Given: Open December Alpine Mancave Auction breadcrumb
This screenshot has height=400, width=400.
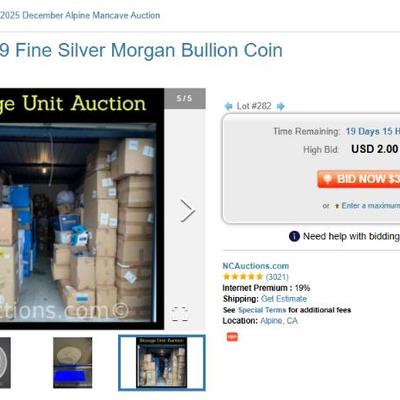Looking at the screenshot, I should pyautogui.click(x=80, y=15).
